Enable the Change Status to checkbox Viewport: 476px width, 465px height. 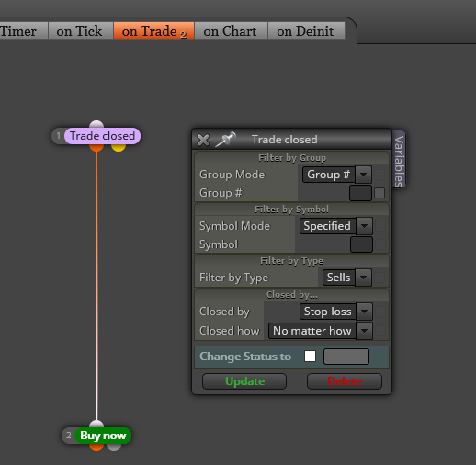pyautogui.click(x=310, y=357)
